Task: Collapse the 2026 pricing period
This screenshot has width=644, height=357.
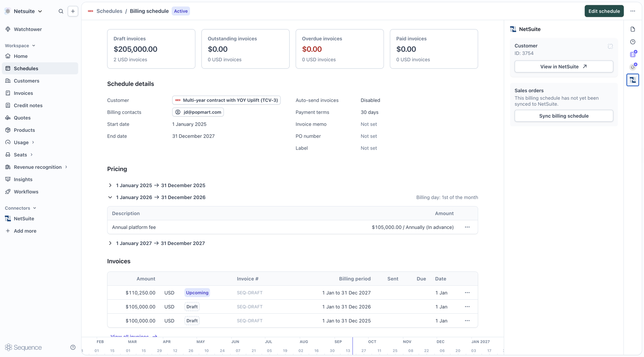Action: 110,197
